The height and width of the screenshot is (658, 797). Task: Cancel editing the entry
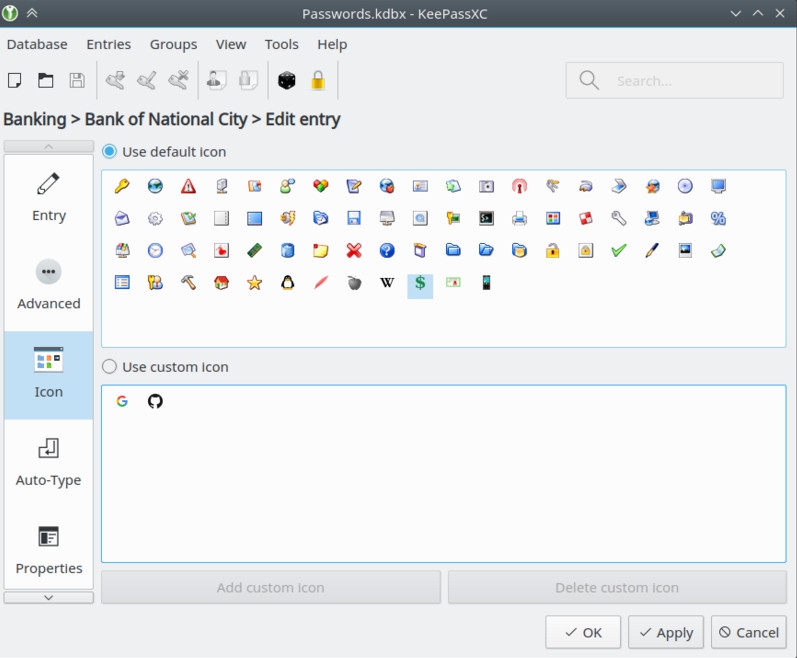point(749,632)
